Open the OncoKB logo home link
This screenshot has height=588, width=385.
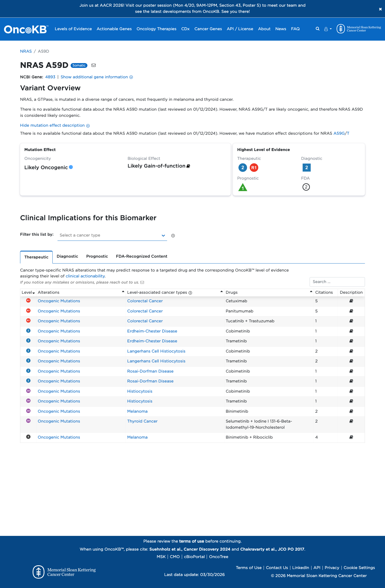coord(26,29)
